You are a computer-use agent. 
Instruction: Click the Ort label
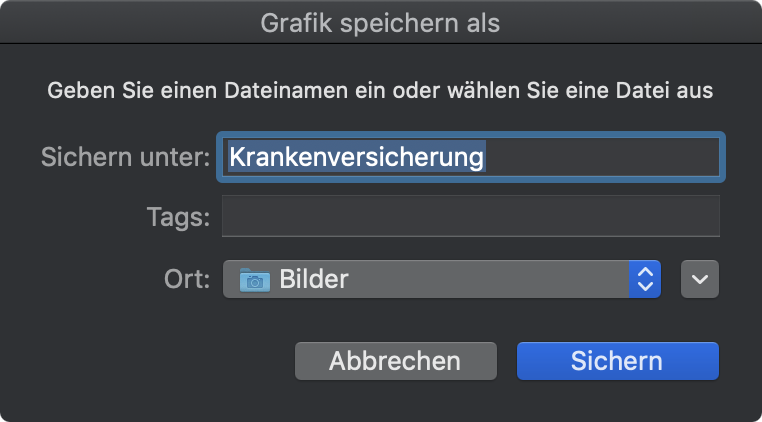187,279
